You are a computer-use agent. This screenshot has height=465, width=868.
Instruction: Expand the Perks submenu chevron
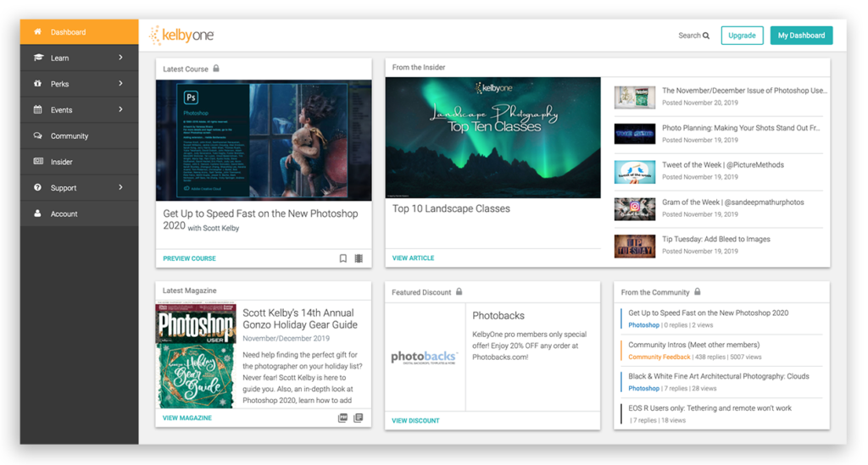tap(120, 84)
